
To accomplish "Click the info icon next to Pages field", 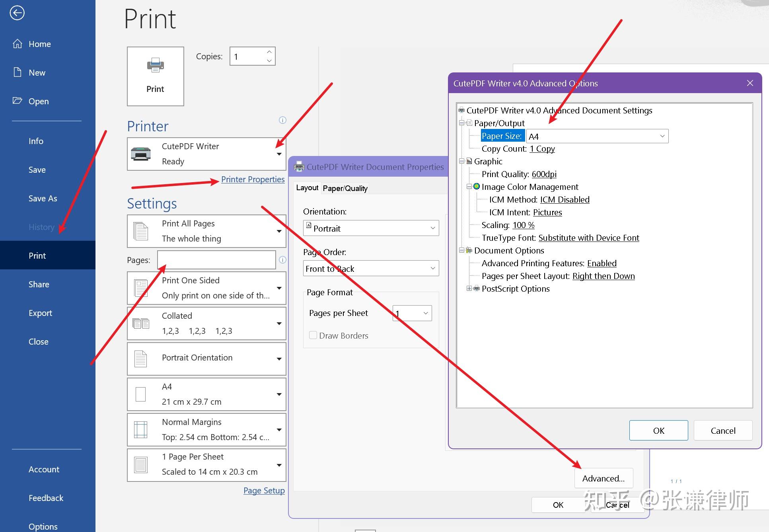I will click(282, 260).
